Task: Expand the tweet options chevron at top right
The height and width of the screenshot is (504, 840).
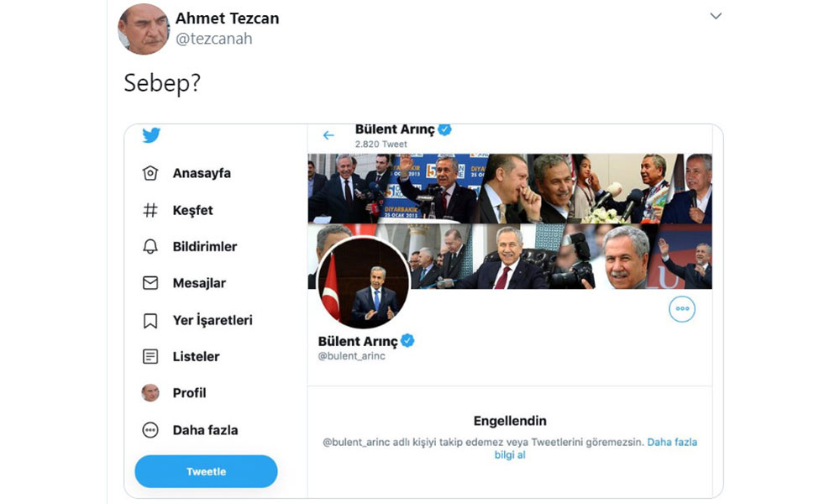Action: [x=716, y=16]
